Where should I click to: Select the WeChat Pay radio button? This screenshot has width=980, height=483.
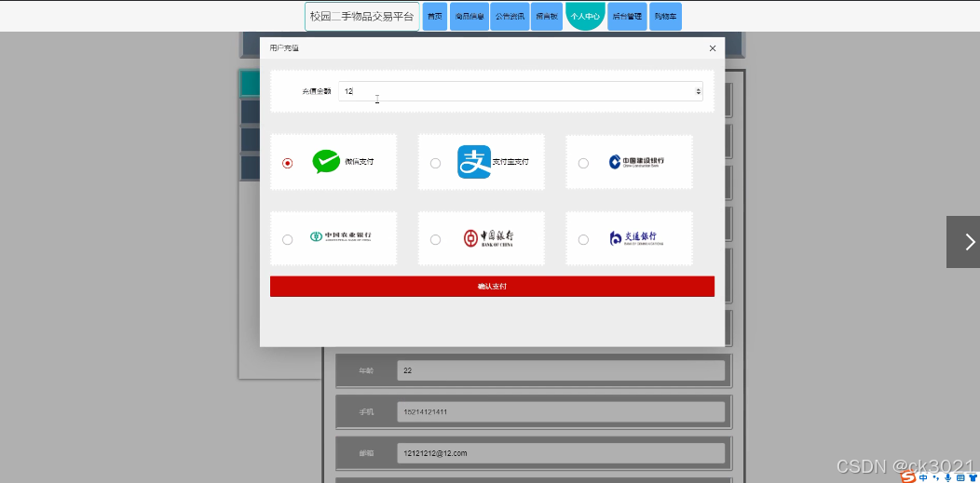pos(287,163)
